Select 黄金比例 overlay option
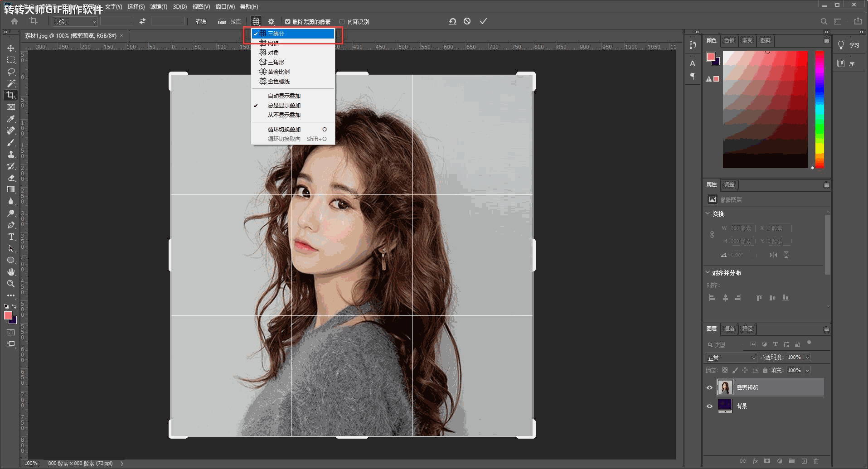Screen dimensions: 868x469 293,72
